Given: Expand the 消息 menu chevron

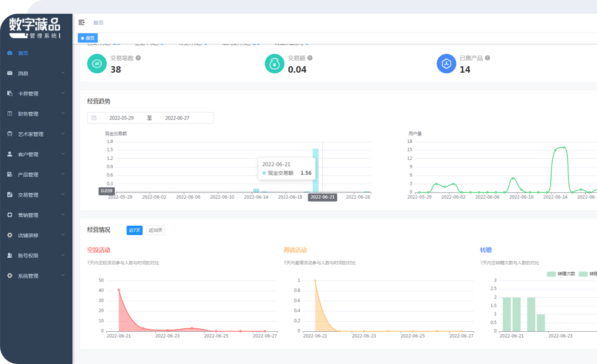Looking at the screenshot, I should [63, 73].
